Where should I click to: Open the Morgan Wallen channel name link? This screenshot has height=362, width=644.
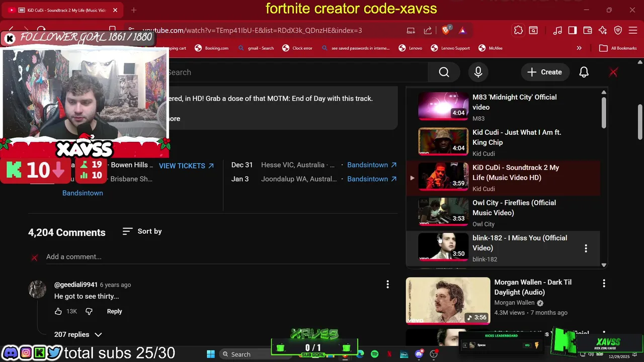click(x=514, y=303)
